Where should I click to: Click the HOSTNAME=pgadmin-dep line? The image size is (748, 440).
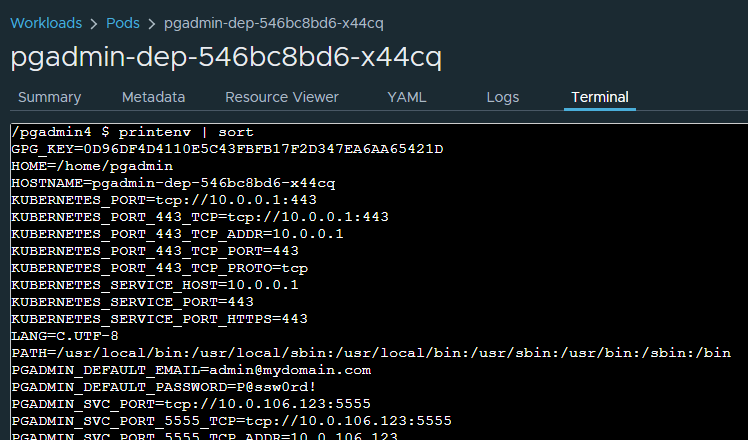coord(173,183)
